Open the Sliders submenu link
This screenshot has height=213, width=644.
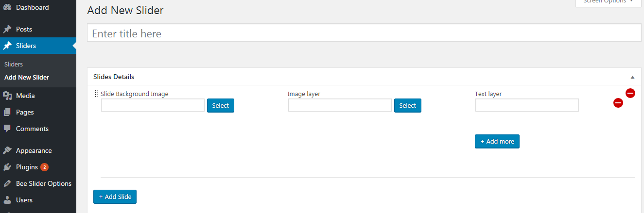click(x=14, y=64)
